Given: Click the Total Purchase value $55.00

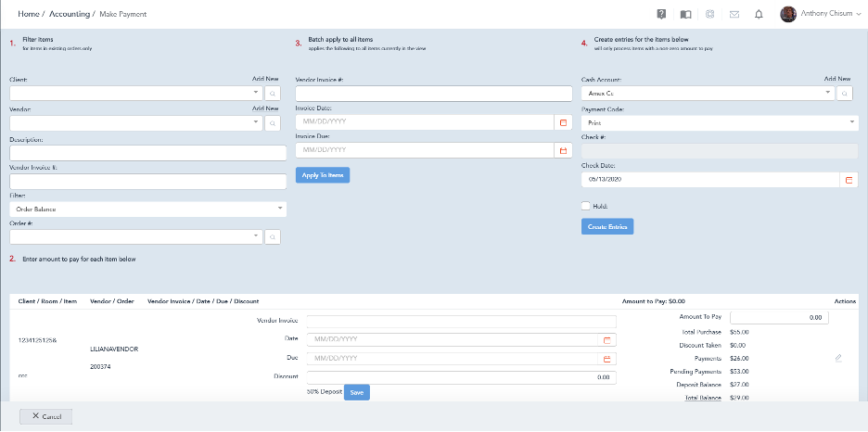Looking at the screenshot, I should click(x=740, y=332).
